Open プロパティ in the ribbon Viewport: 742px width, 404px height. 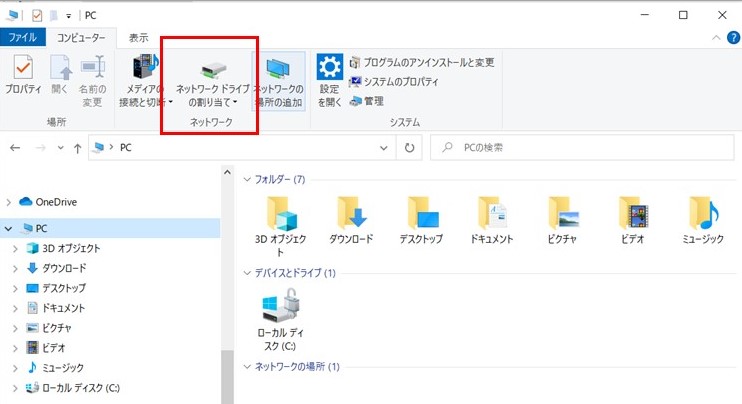pyautogui.click(x=23, y=74)
